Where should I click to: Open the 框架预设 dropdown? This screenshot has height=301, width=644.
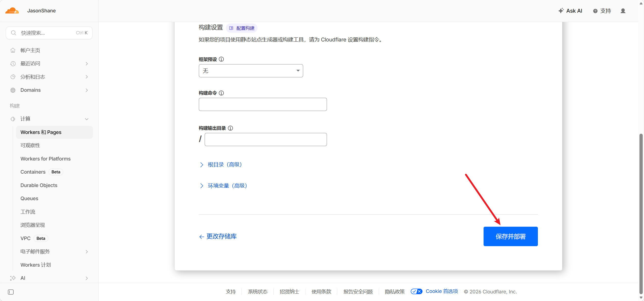(x=251, y=71)
